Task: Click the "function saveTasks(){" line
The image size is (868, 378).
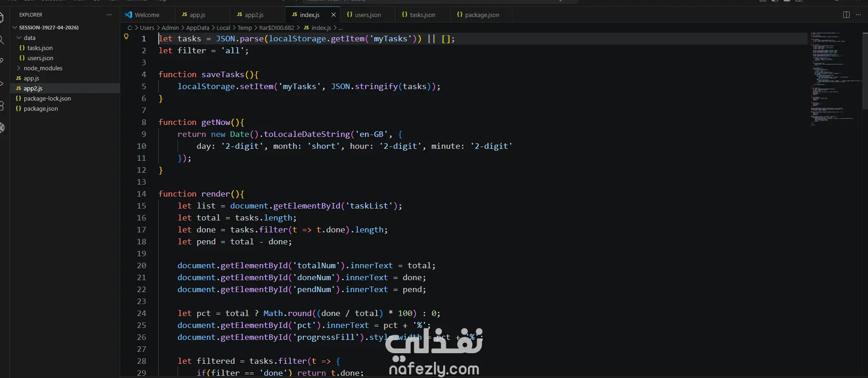Action: click(x=208, y=74)
